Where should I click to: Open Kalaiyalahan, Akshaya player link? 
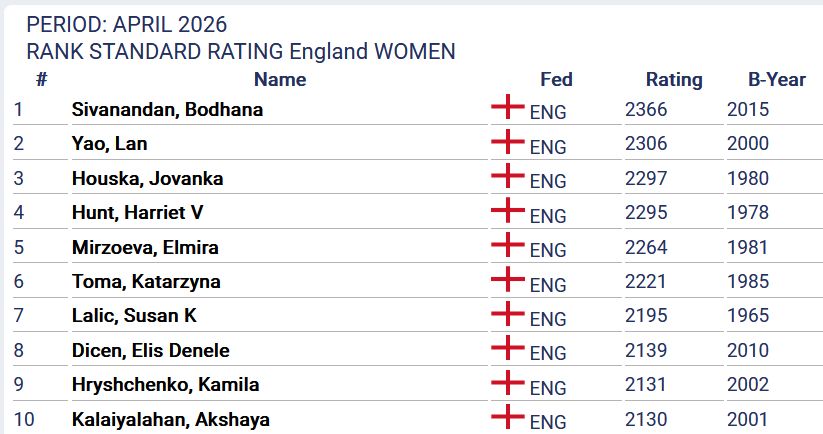tap(170, 420)
